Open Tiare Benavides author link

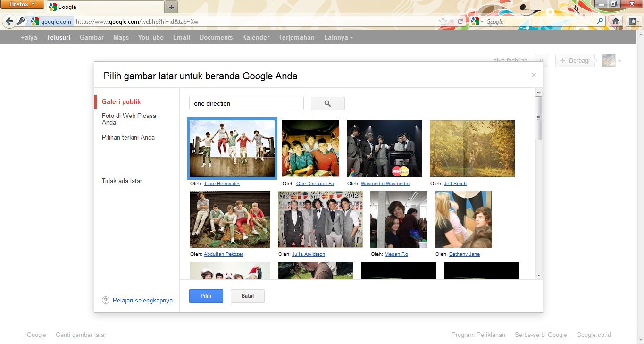coord(222,183)
